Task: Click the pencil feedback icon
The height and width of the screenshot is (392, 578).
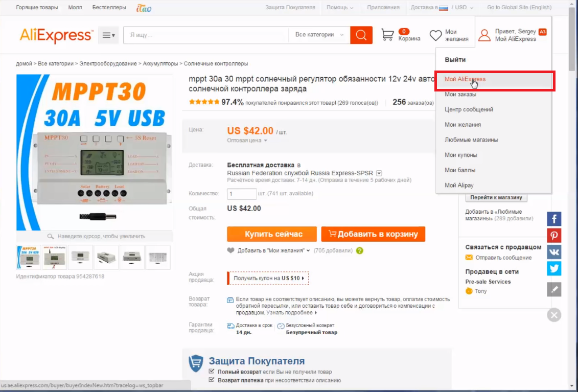Action: [x=554, y=289]
